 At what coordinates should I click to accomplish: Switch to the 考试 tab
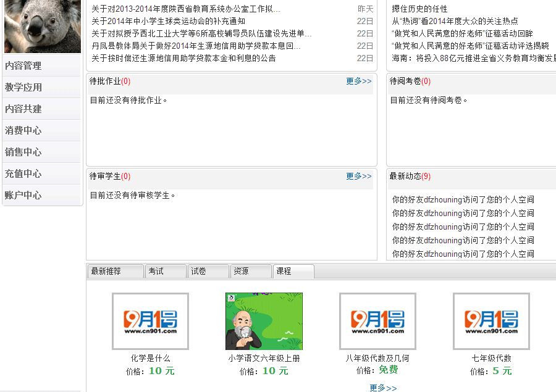tap(156, 271)
